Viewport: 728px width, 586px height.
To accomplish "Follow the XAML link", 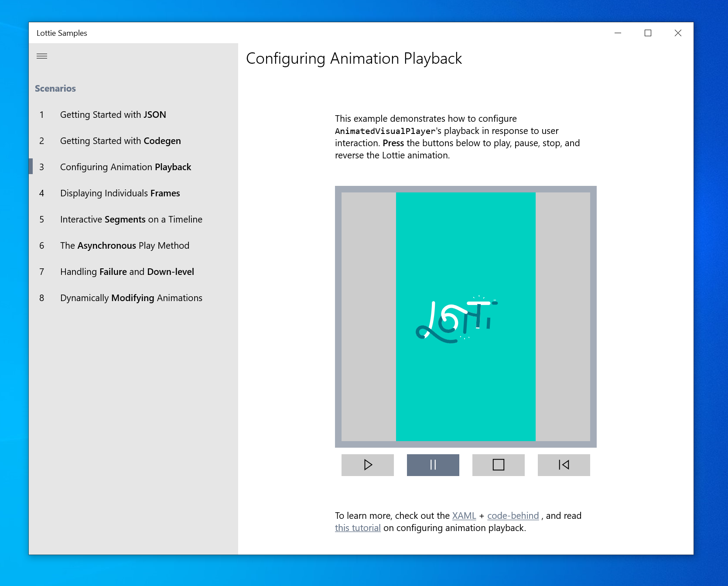I will point(464,516).
